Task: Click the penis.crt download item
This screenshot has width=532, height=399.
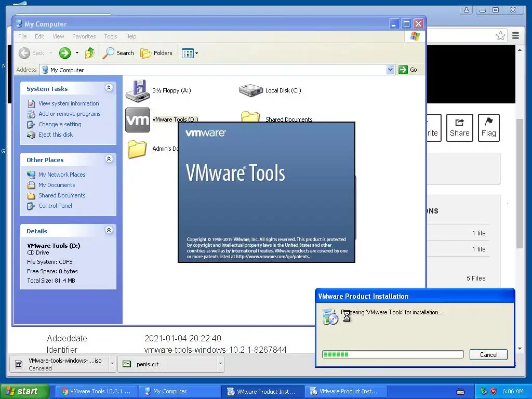Action: [167, 364]
